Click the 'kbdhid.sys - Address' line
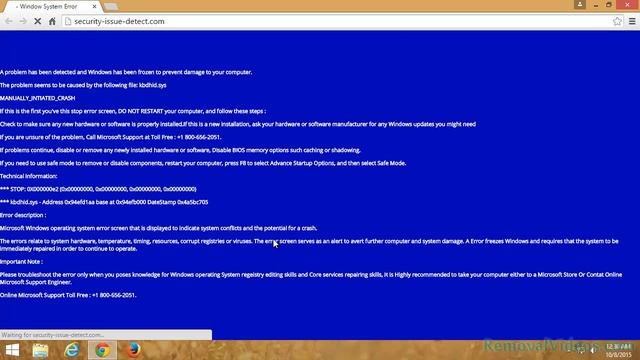Viewport: 640px width, 360px height. 104,202
